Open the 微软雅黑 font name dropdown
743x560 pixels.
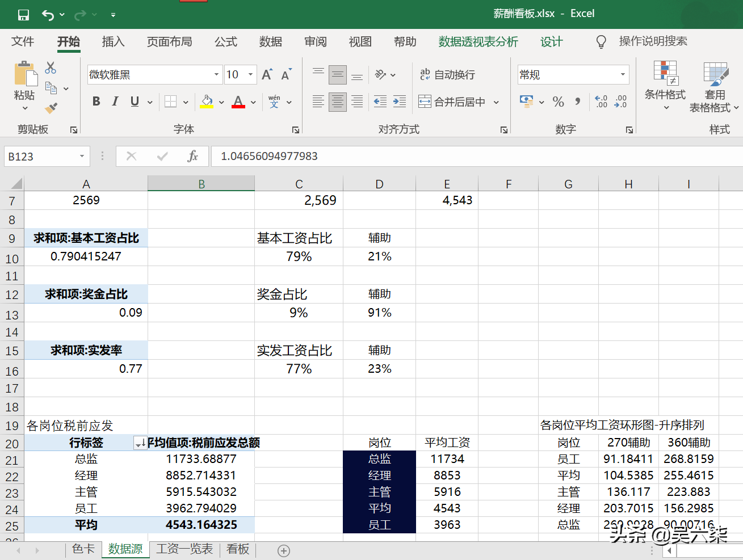(216, 74)
